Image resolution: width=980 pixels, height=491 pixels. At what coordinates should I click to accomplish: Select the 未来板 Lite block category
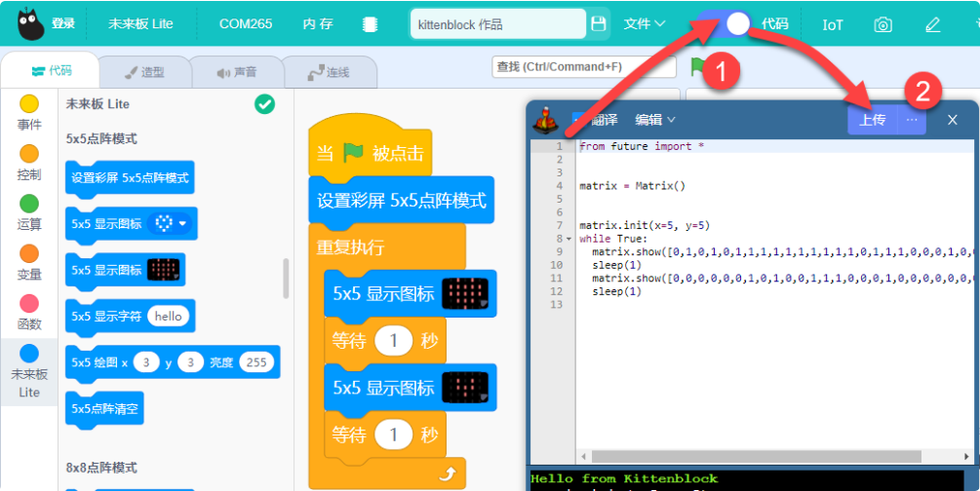click(x=28, y=372)
